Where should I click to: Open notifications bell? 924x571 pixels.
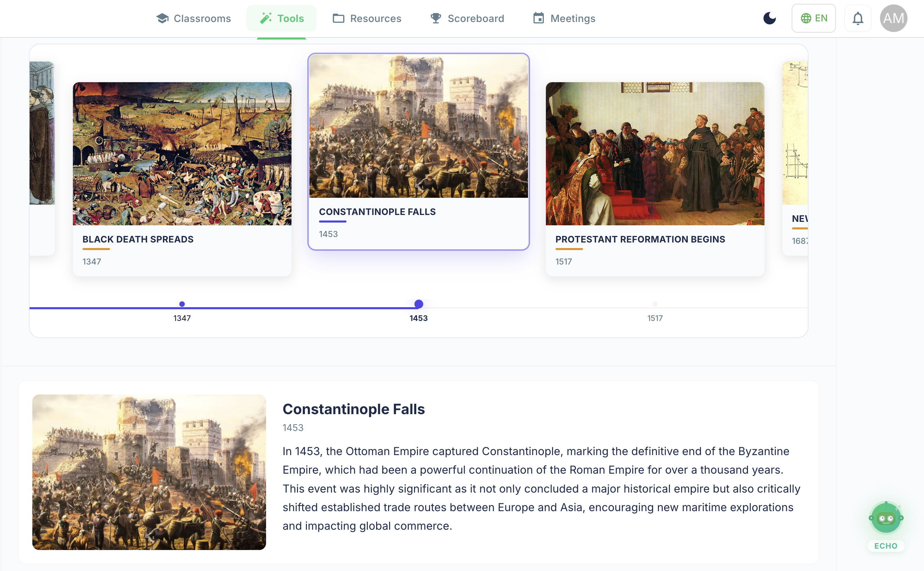click(x=858, y=18)
